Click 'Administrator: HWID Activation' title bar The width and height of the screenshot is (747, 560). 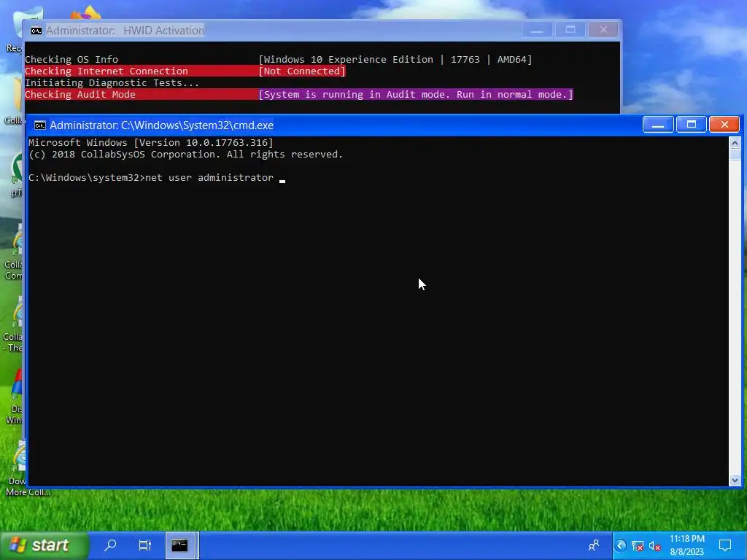click(125, 31)
